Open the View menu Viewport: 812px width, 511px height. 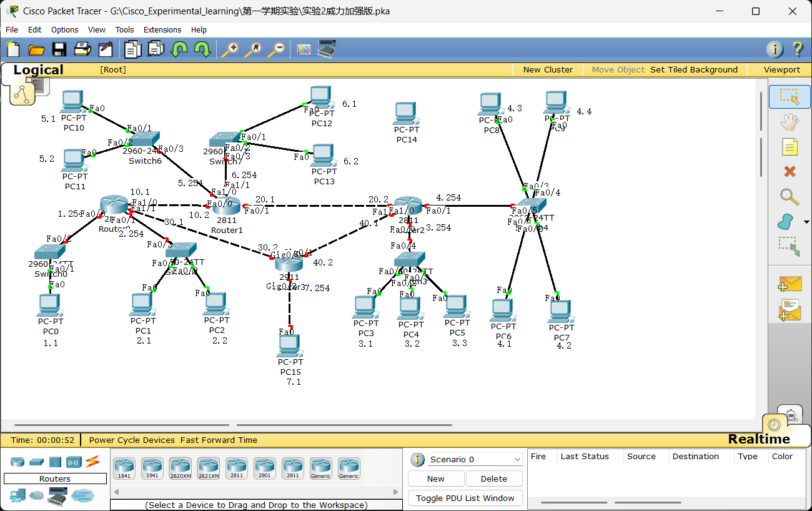coord(97,29)
